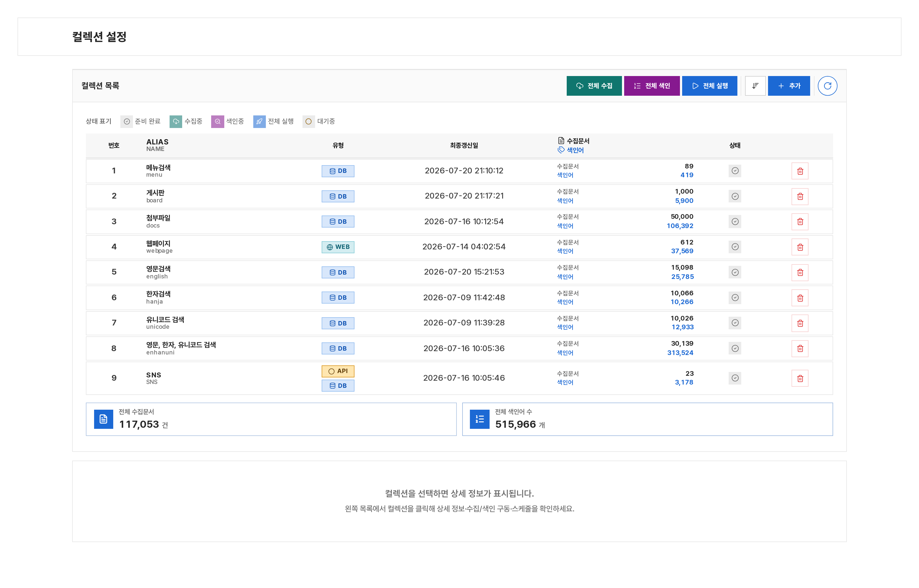Delete the SNS collection via trash icon

pyautogui.click(x=800, y=378)
